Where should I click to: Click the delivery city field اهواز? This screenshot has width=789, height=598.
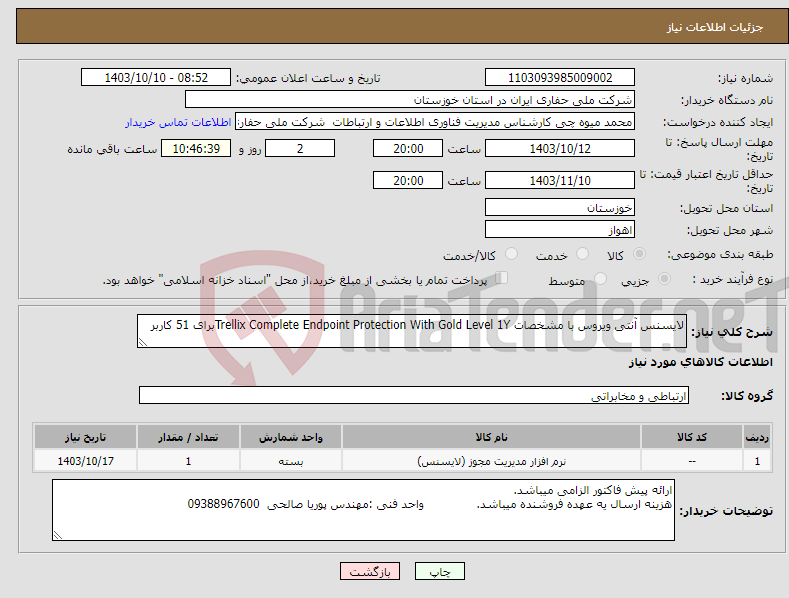(x=560, y=230)
